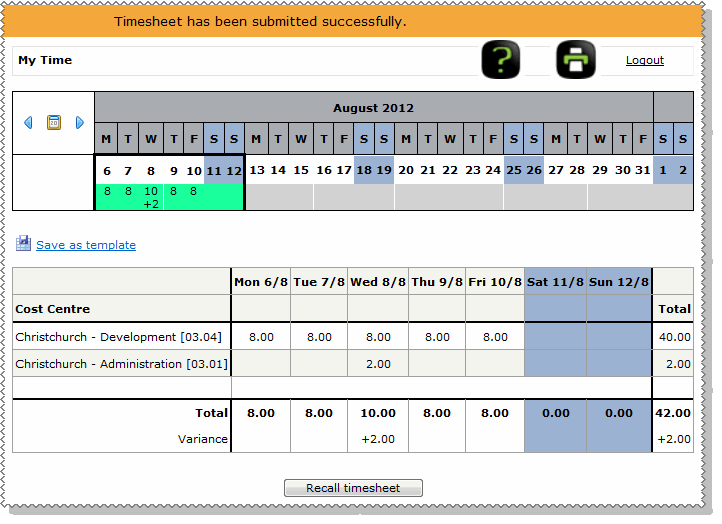Select September 2 in the calendar
The image size is (722, 524).
pos(683,170)
